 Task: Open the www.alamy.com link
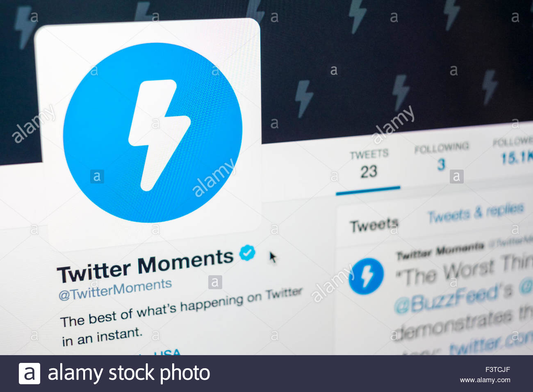[x=485, y=380]
